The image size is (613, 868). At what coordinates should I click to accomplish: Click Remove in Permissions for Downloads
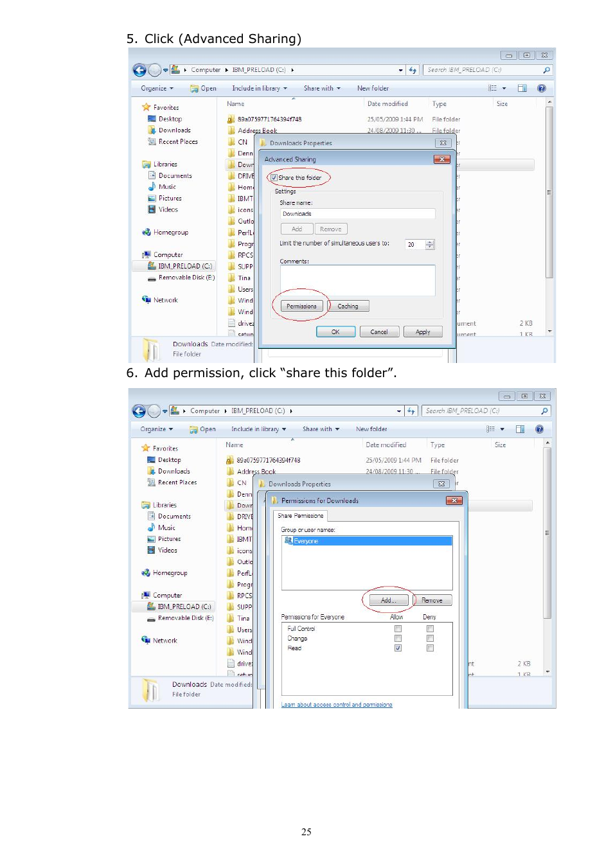432,601
